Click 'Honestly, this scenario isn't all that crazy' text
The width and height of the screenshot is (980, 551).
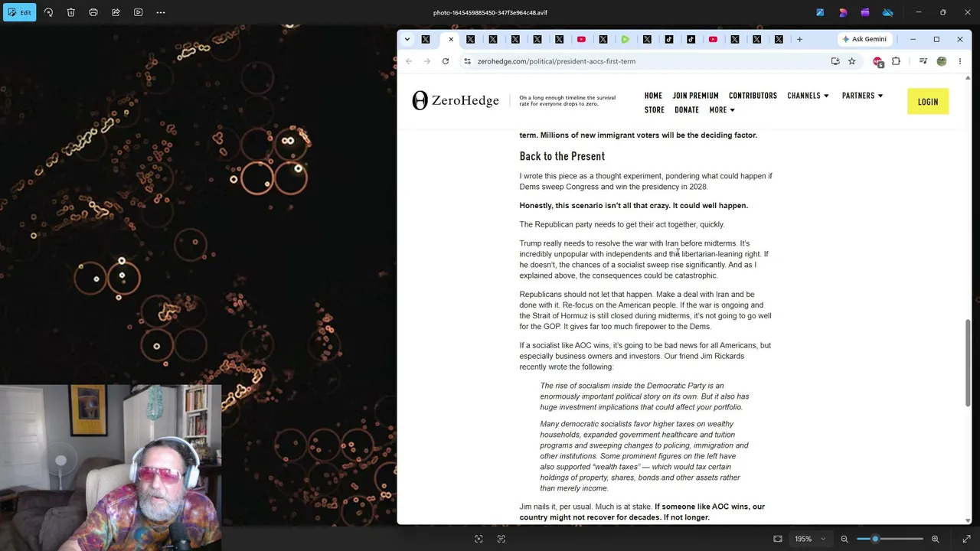click(x=594, y=205)
